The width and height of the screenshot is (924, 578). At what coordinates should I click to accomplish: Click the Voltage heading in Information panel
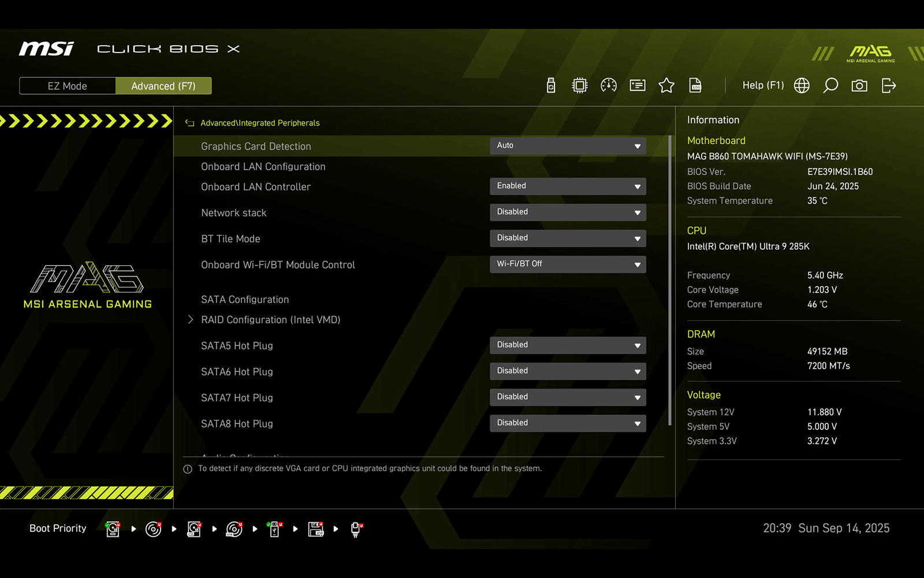[704, 395]
